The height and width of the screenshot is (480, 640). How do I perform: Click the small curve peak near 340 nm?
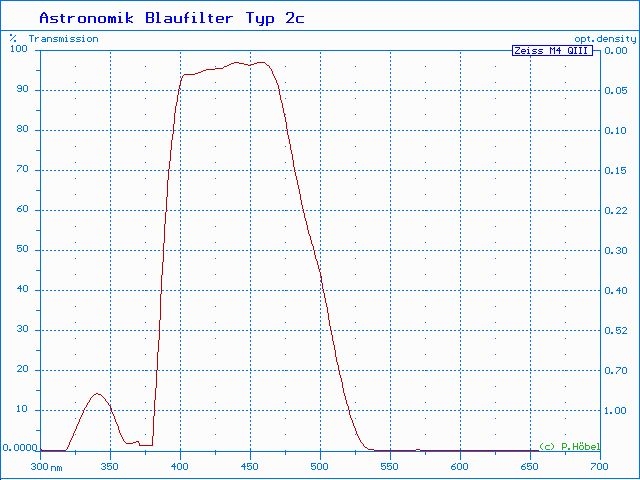pos(97,394)
